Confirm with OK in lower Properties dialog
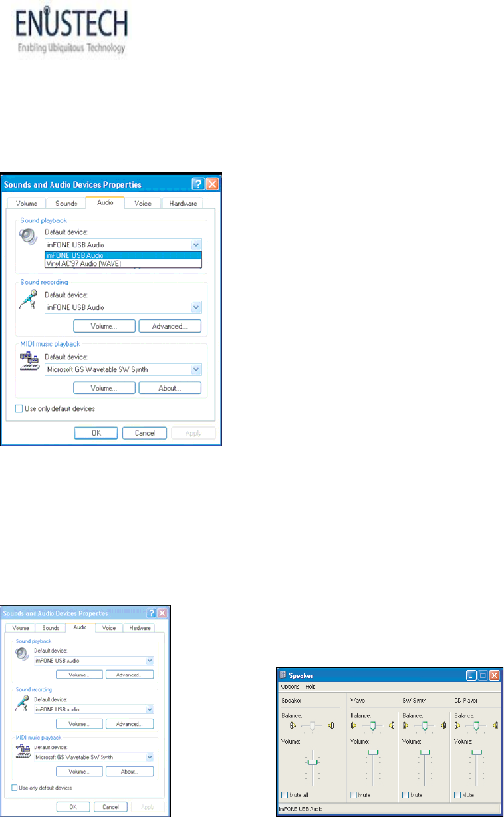Image resolution: width=504 pixels, height=817 pixels. coord(73,807)
